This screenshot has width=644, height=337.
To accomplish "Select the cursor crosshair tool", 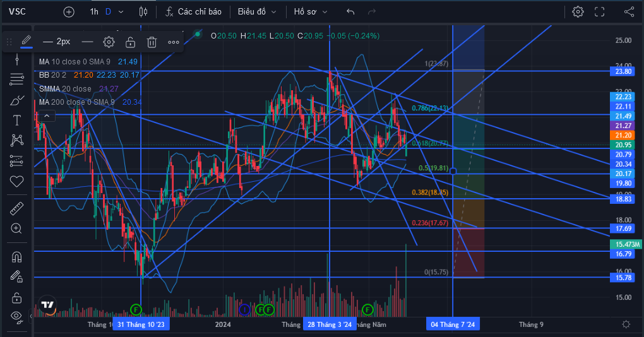I will point(17,60).
